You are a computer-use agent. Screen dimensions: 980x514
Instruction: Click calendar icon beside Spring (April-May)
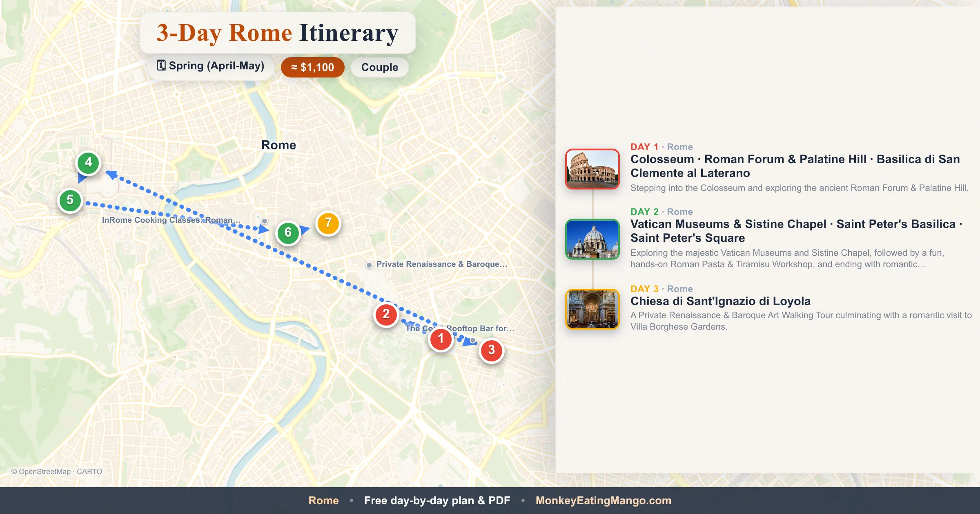click(161, 65)
